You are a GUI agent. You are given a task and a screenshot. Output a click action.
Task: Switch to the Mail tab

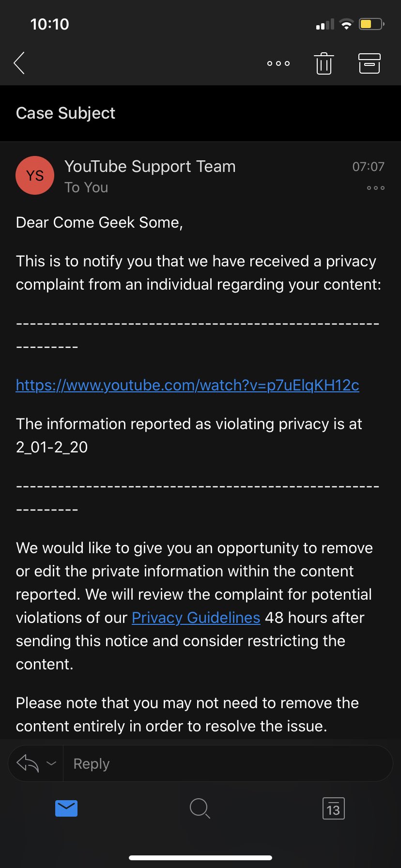[66, 808]
